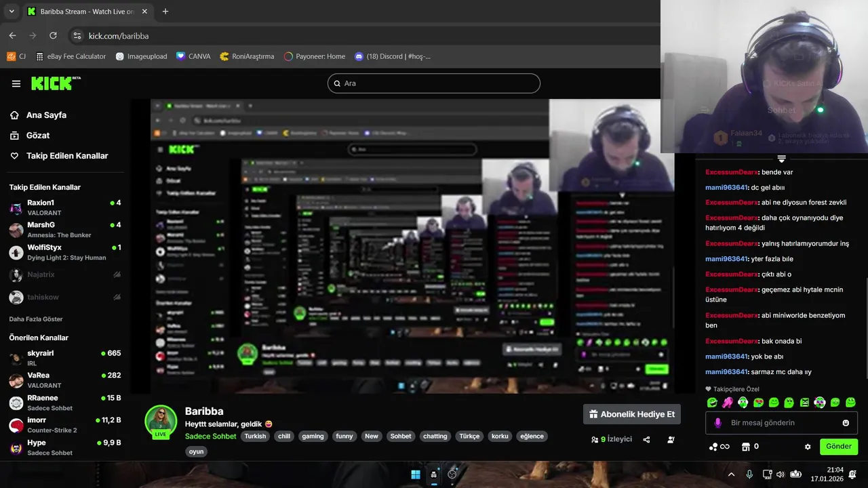
Task: Open the Sadece Sohbet category link
Action: (210, 436)
